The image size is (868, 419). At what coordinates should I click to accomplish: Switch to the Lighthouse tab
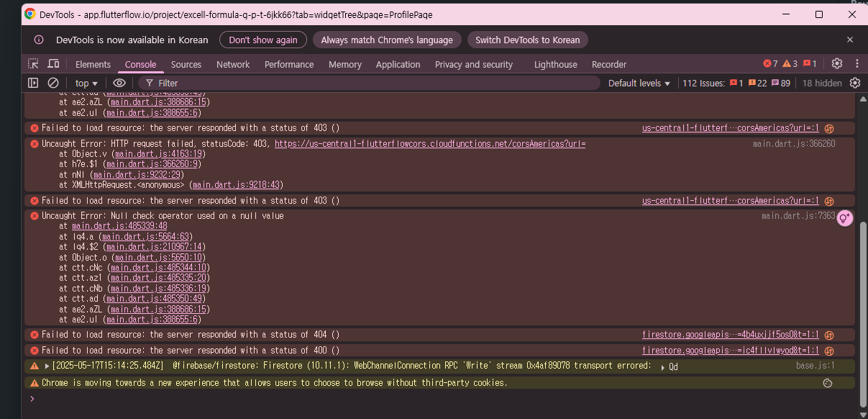click(x=555, y=64)
